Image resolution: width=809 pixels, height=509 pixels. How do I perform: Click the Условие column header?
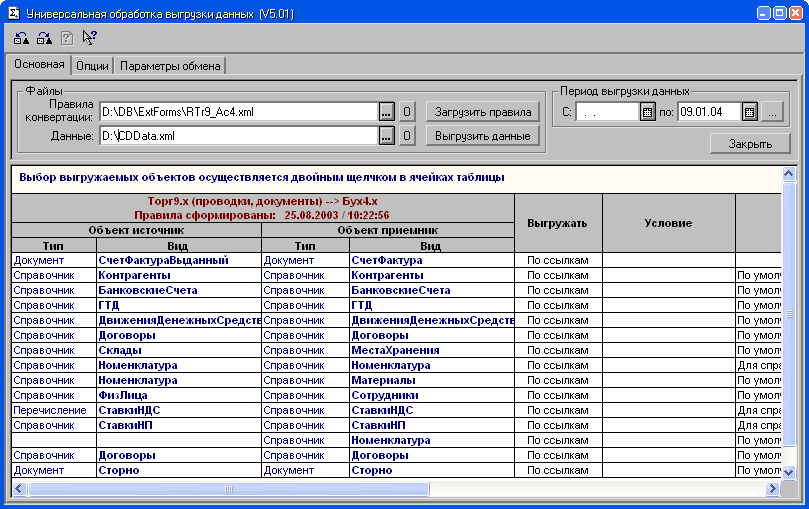[x=669, y=223]
